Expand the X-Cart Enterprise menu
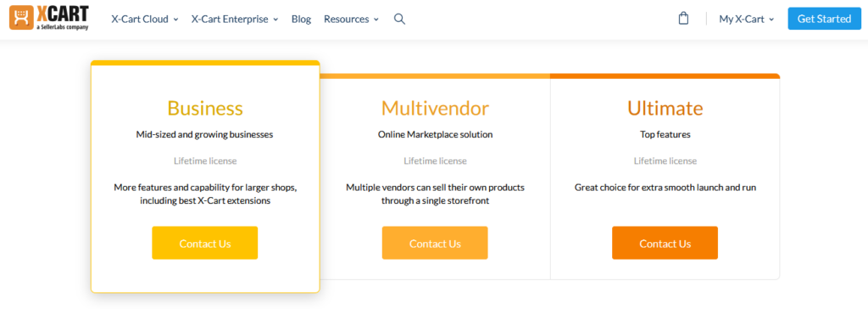Viewport: 868px width, 309px height. [x=235, y=19]
